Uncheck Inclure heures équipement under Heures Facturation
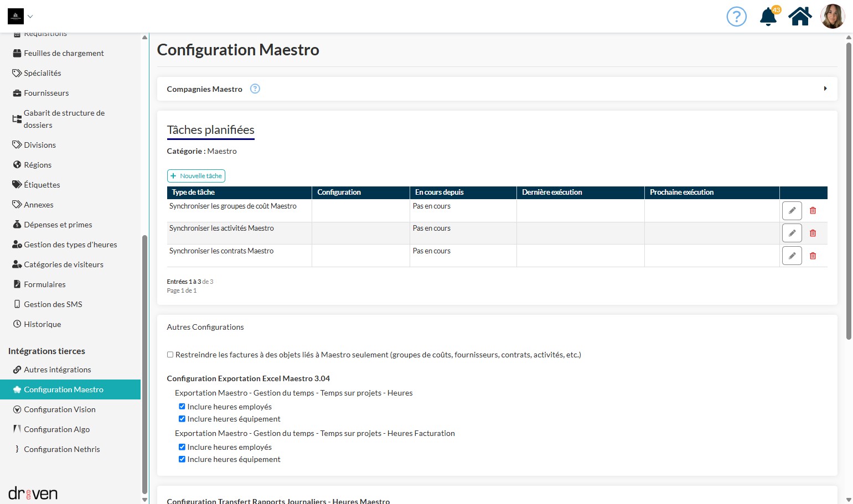 click(182, 459)
